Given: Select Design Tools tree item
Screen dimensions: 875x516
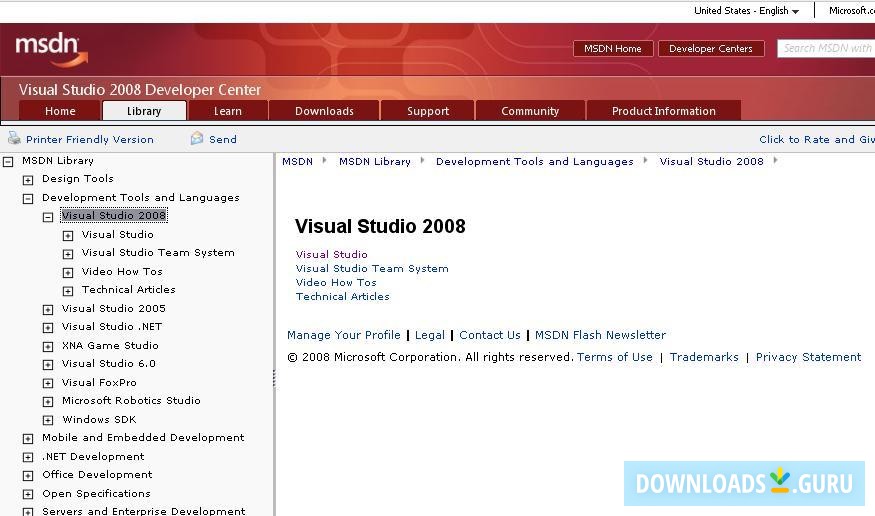Looking at the screenshot, I should (78, 179).
